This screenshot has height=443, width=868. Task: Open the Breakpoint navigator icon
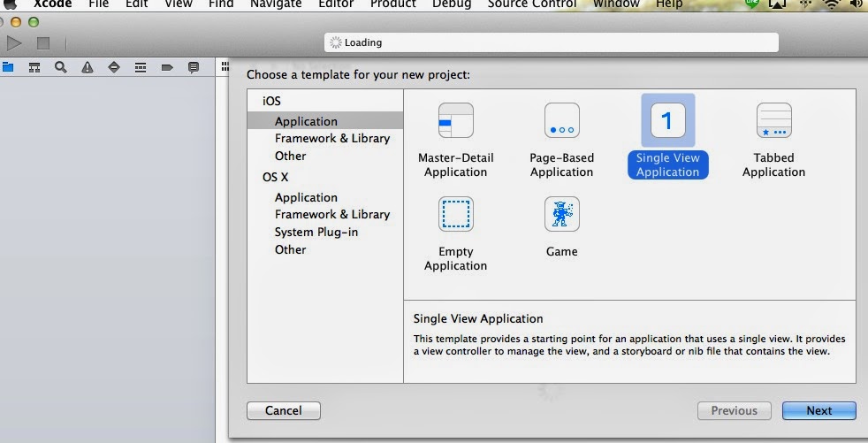pyautogui.click(x=167, y=67)
